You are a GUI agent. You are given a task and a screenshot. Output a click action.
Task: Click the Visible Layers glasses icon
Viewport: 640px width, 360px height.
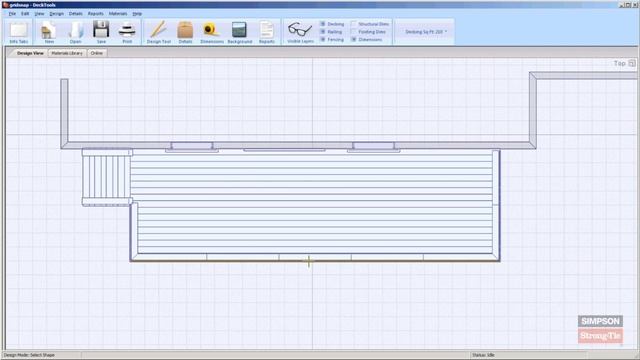[300, 31]
